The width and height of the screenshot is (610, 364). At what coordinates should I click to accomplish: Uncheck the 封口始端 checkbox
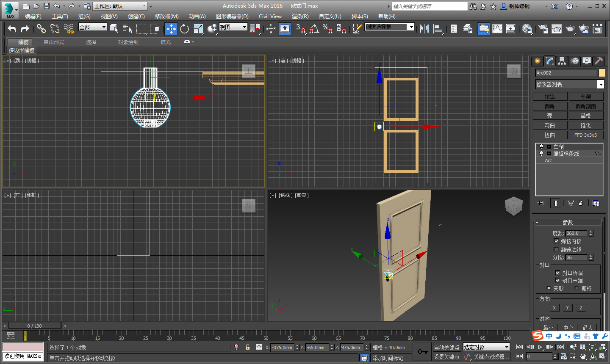(557, 273)
